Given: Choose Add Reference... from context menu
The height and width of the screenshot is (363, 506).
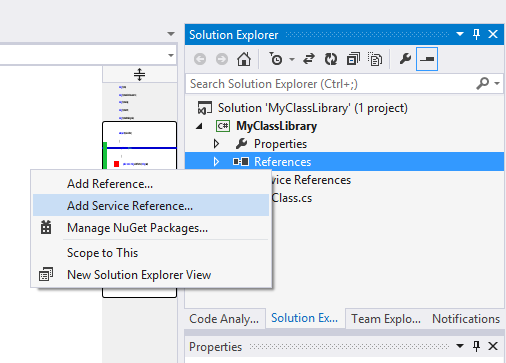Looking at the screenshot, I should (x=151, y=184).
